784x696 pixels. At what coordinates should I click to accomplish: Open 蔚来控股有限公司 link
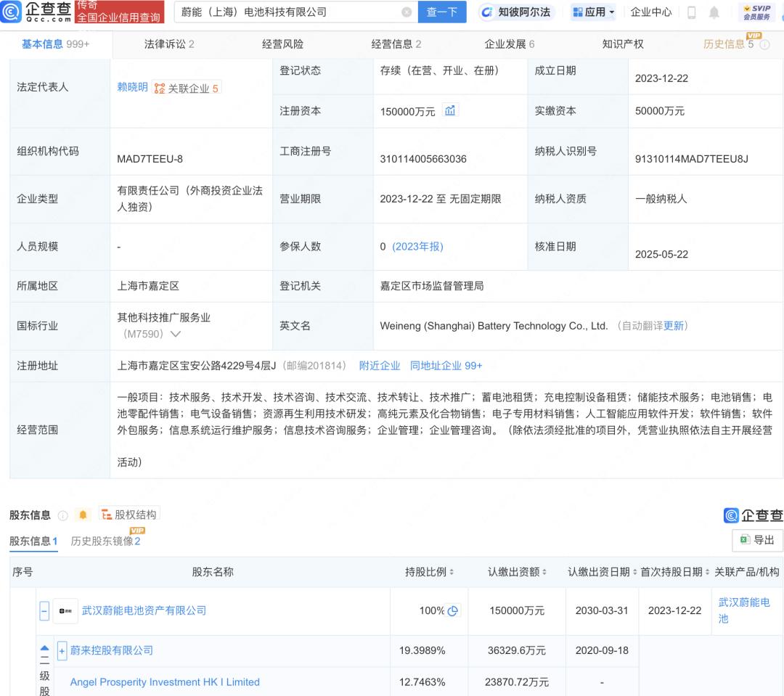coord(112,650)
